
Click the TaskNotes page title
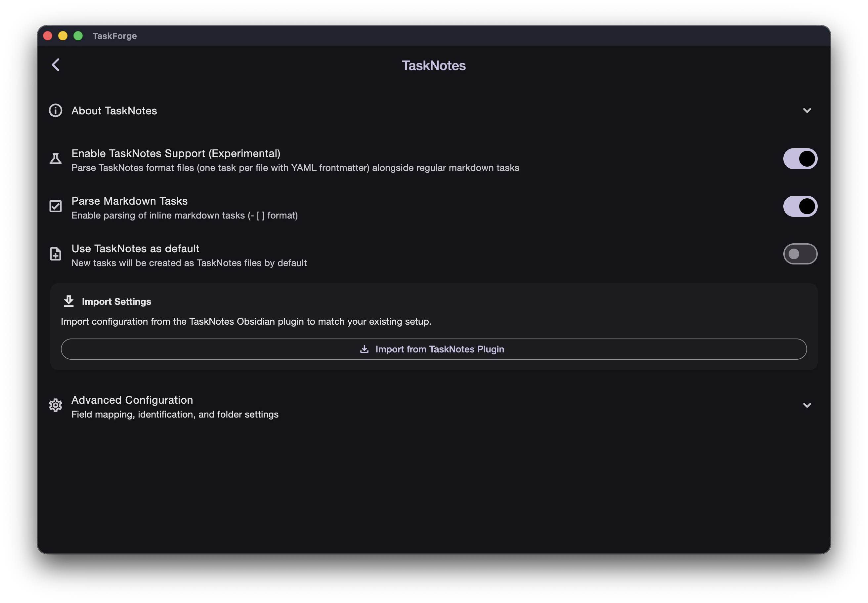[434, 66]
